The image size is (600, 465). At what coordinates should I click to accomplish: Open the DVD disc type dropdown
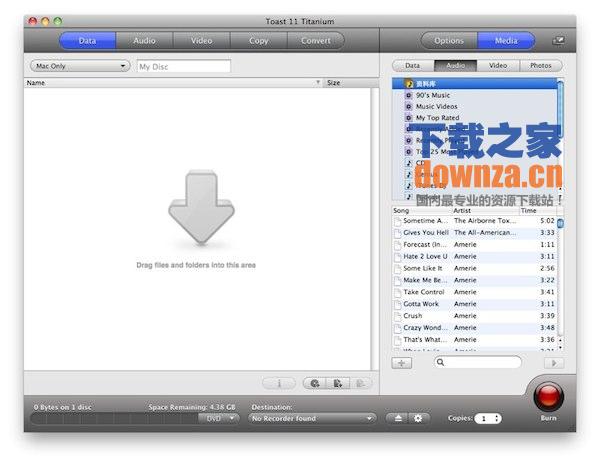220,419
